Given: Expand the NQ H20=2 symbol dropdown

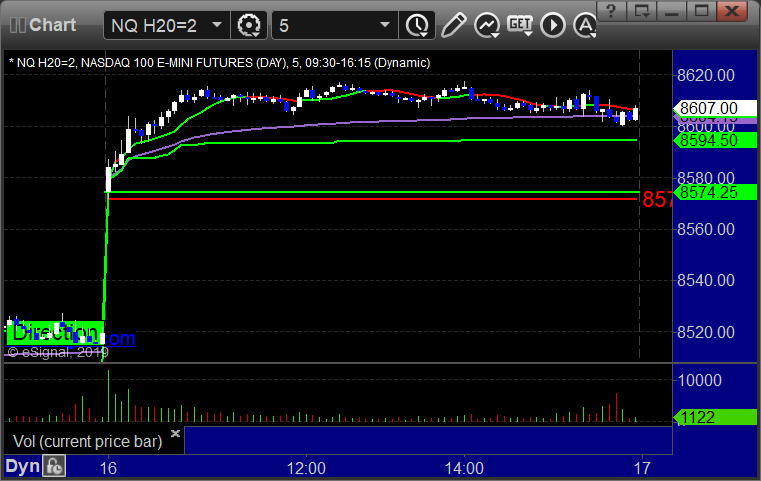Looking at the screenshot, I should [217, 25].
